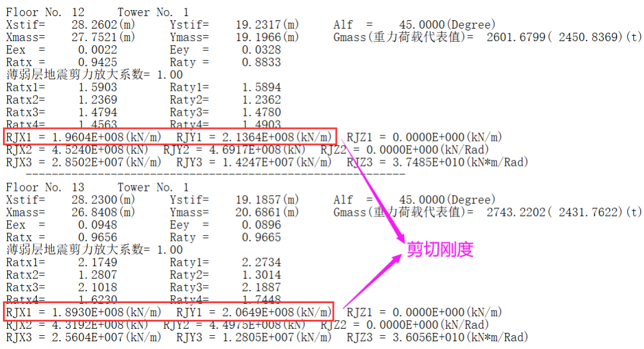Viewport: 644px width, 349px height.
Task: Select Raty value 0.8833
Action: tap(262, 63)
